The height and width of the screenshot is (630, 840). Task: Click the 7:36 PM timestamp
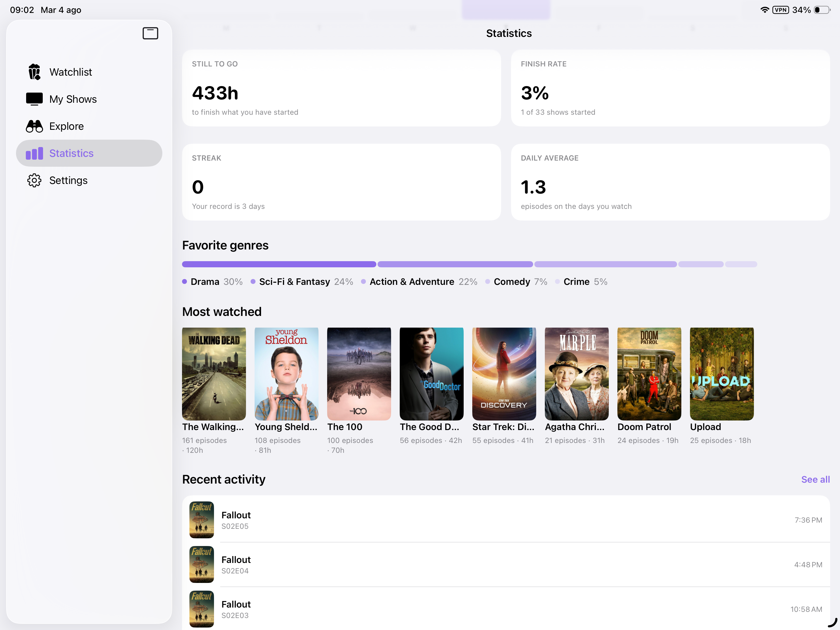coord(808,520)
